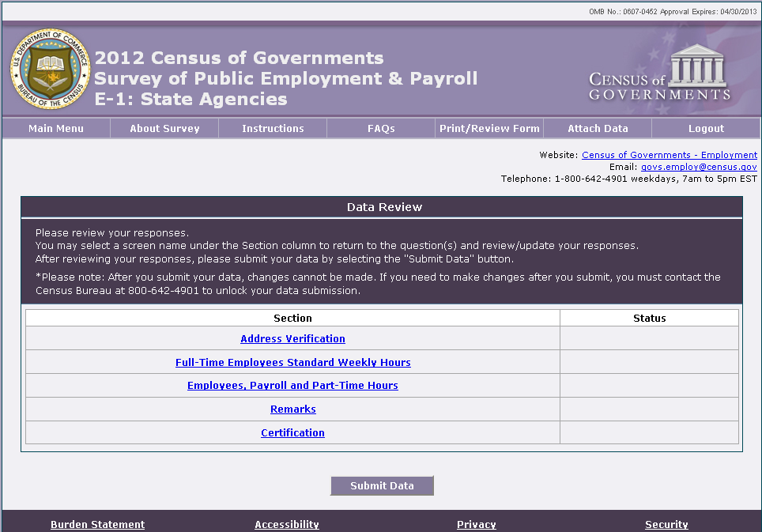Select the telephone number 1-800-642-4901 line
762x532 pixels.
[x=629, y=179]
